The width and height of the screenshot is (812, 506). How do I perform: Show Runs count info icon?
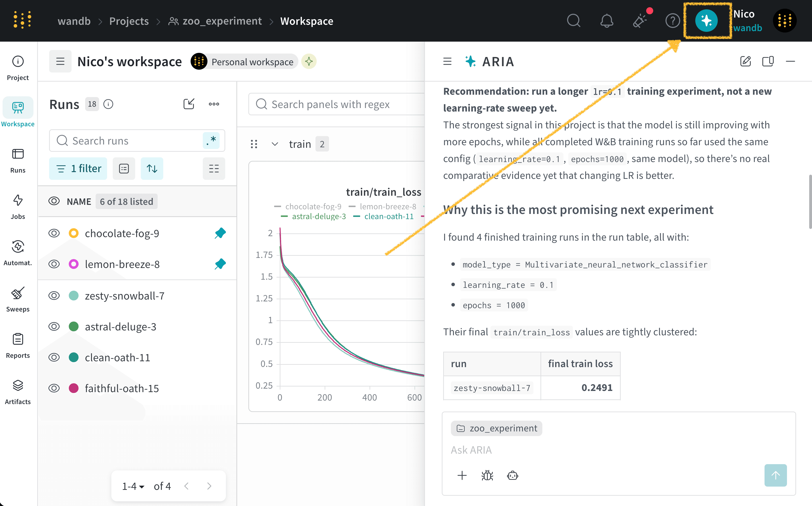click(108, 105)
